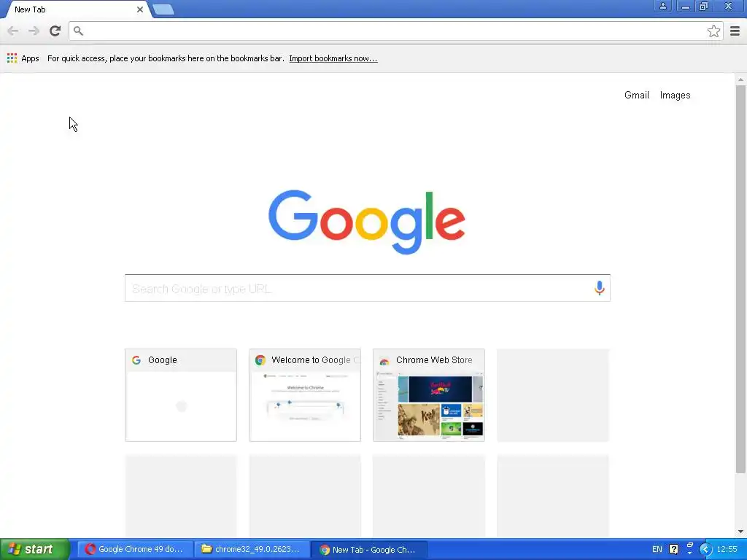Switch to Google Chrome 49 download taskbar window
This screenshot has width=747, height=560.
point(135,549)
